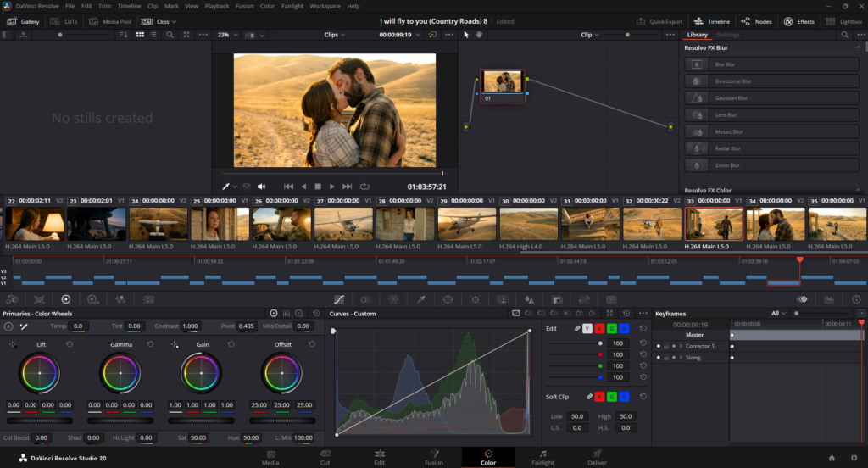The image size is (868, 468).
Task: Open the Power Window palette
Action: pyautogui.click(x=448, y=299)
